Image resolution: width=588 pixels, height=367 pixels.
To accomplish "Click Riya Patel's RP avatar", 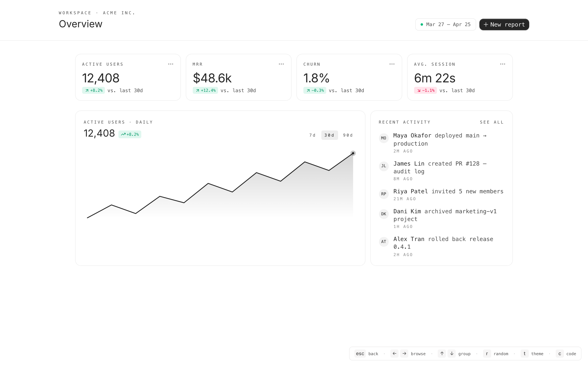I will click(x=383, y=194).
